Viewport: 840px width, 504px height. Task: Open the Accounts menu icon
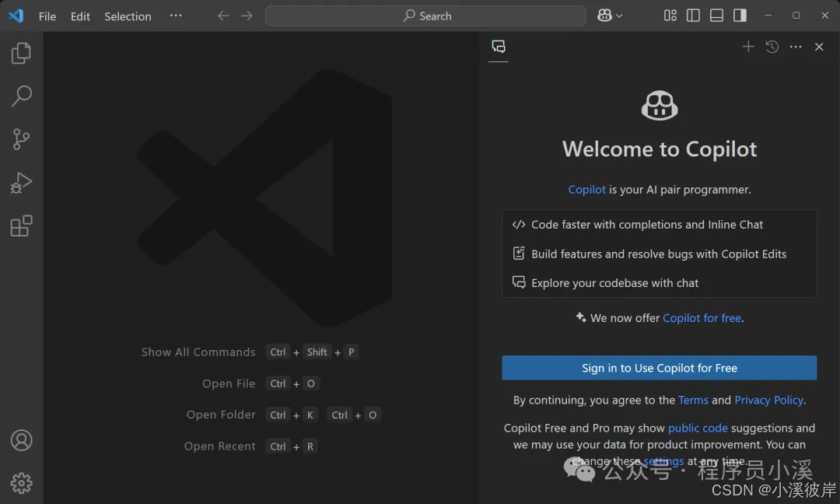click(x=22, y=440)
